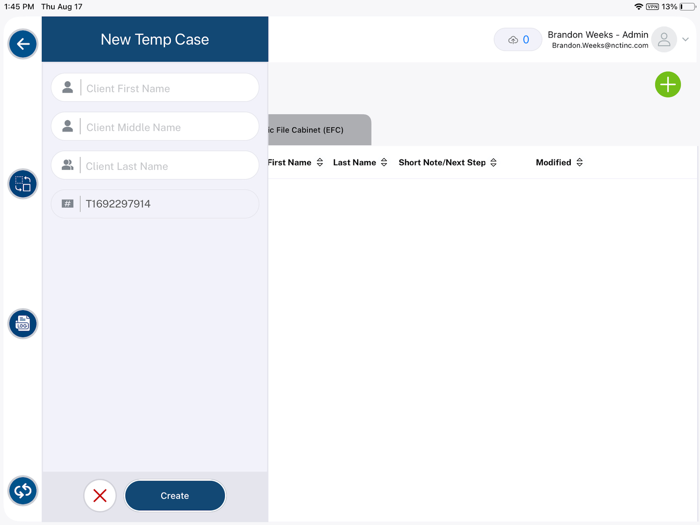
Task: Tap the Wi-Fi status icon
Action: coord(638,7)
